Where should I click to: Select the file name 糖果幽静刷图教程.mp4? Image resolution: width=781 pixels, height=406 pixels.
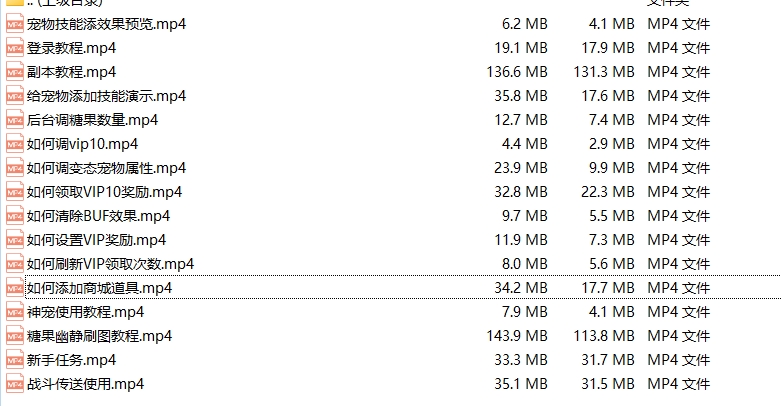(99, 336)
